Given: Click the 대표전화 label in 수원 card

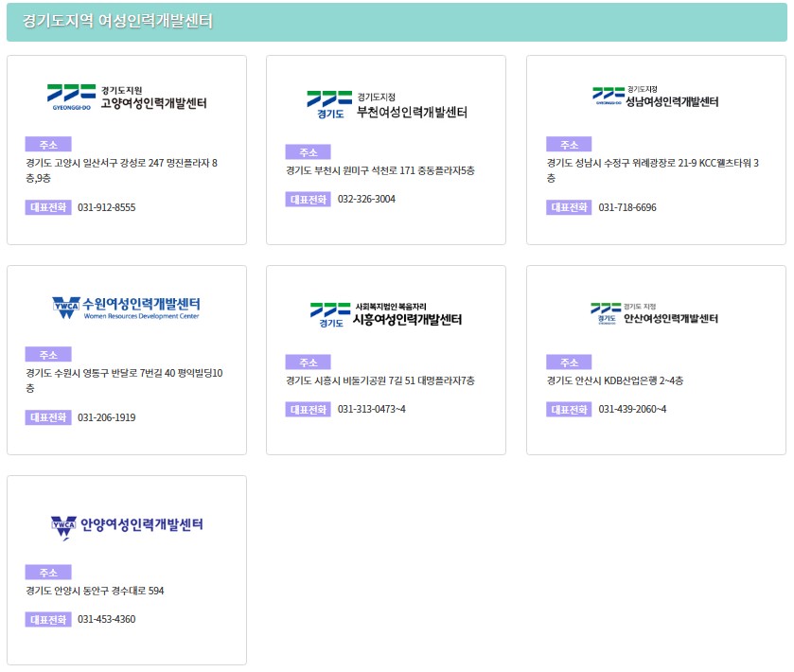Looking at the screenshot, I should point(48,417).
